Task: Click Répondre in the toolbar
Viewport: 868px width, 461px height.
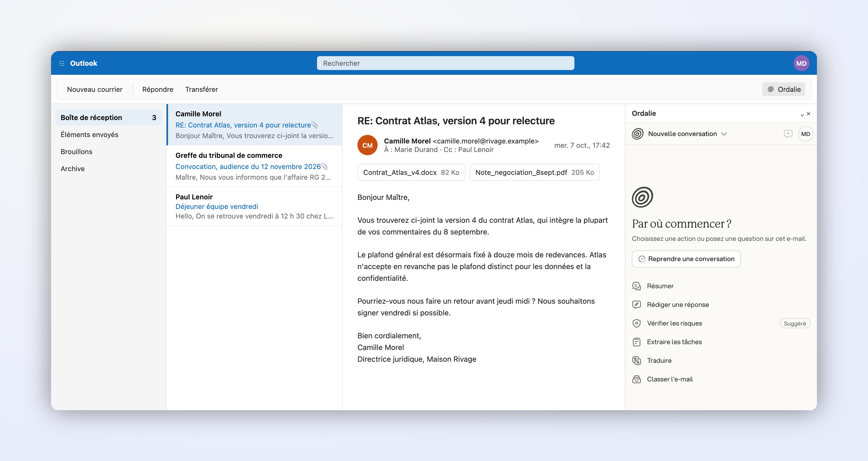Action: [158, 89]
